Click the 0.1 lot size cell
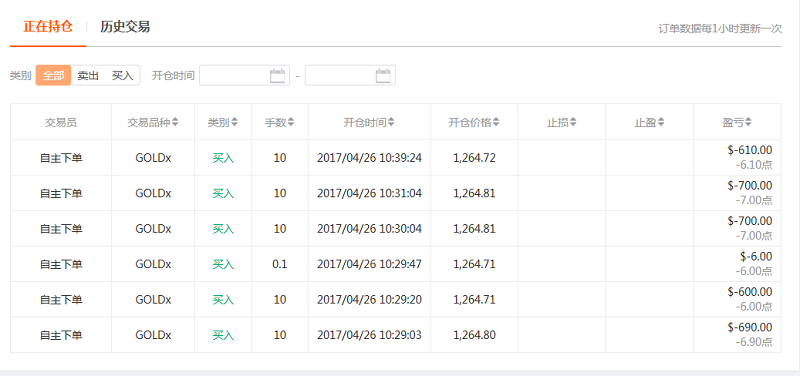The image size is (800, 376). 280,264
